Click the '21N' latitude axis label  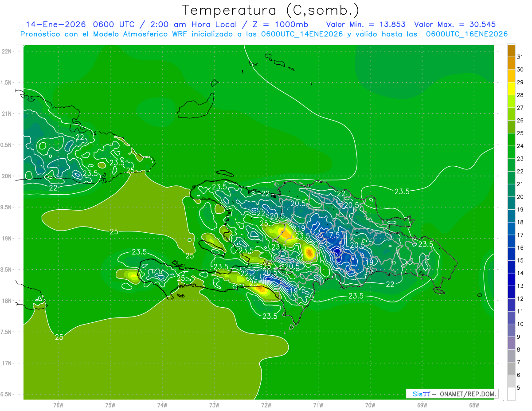point(8,114)
